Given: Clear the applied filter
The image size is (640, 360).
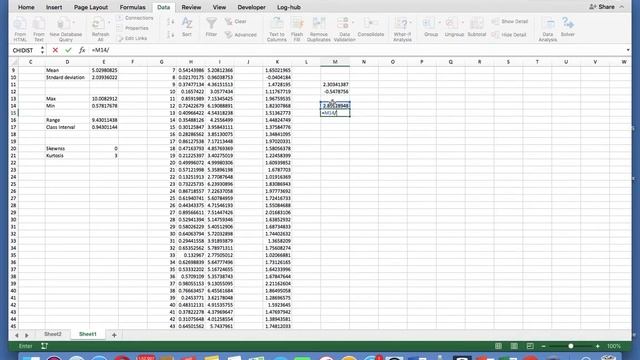Looking at the screenshot, I should (236, 22).
